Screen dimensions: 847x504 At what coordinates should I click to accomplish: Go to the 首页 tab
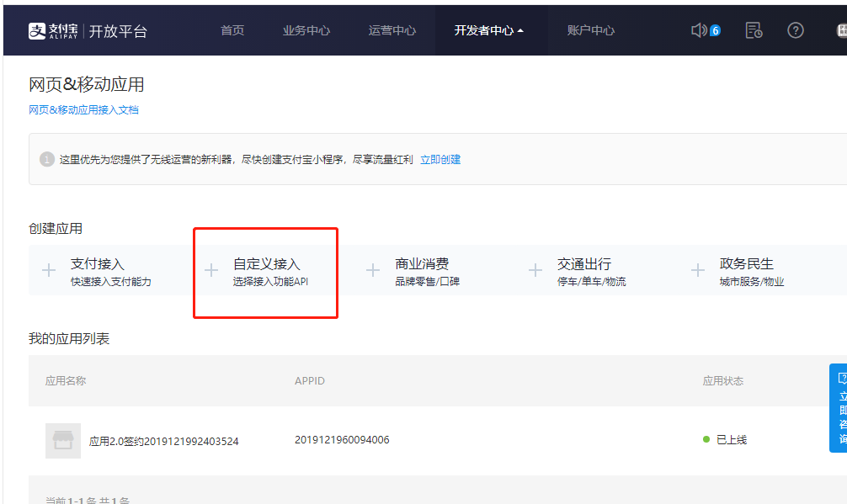pos(232,30)
